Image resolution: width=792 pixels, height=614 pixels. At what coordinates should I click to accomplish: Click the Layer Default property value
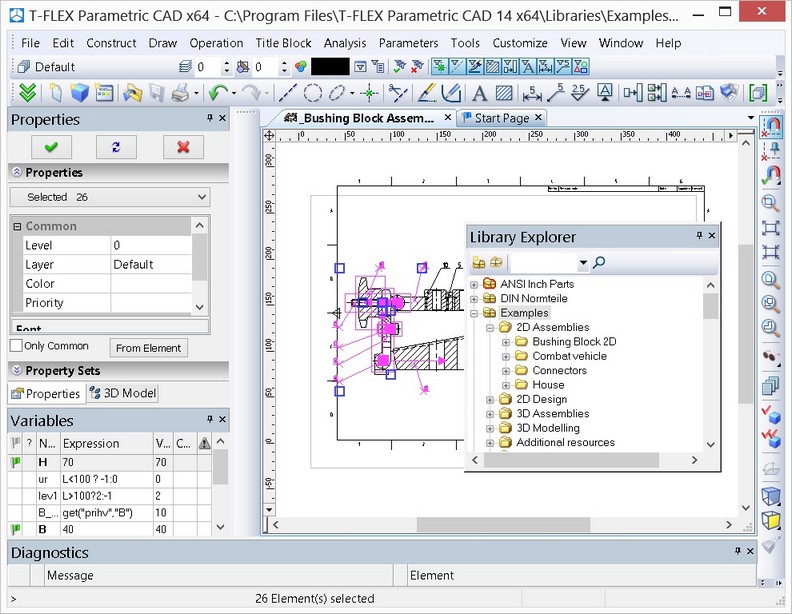151,265
